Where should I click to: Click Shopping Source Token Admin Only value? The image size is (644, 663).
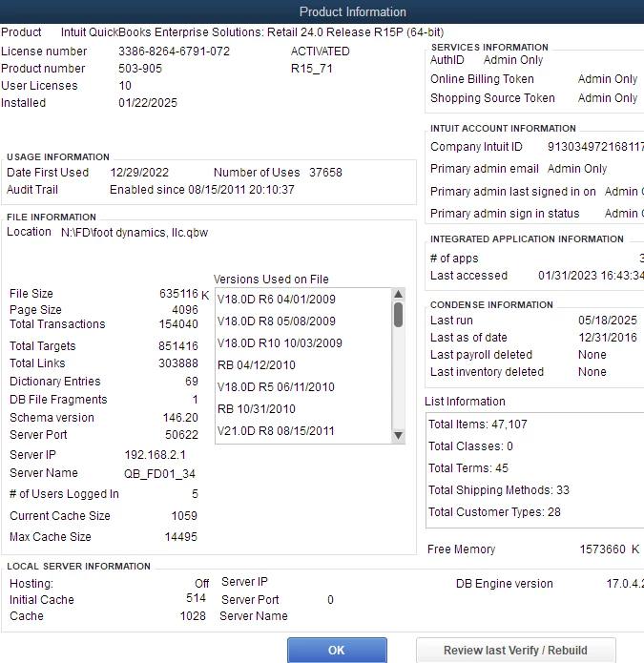(608, 98)
